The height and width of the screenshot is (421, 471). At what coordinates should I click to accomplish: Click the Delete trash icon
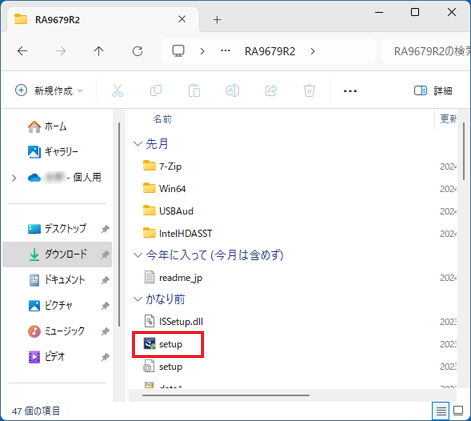pyautogui.click(x=309, y=90)
